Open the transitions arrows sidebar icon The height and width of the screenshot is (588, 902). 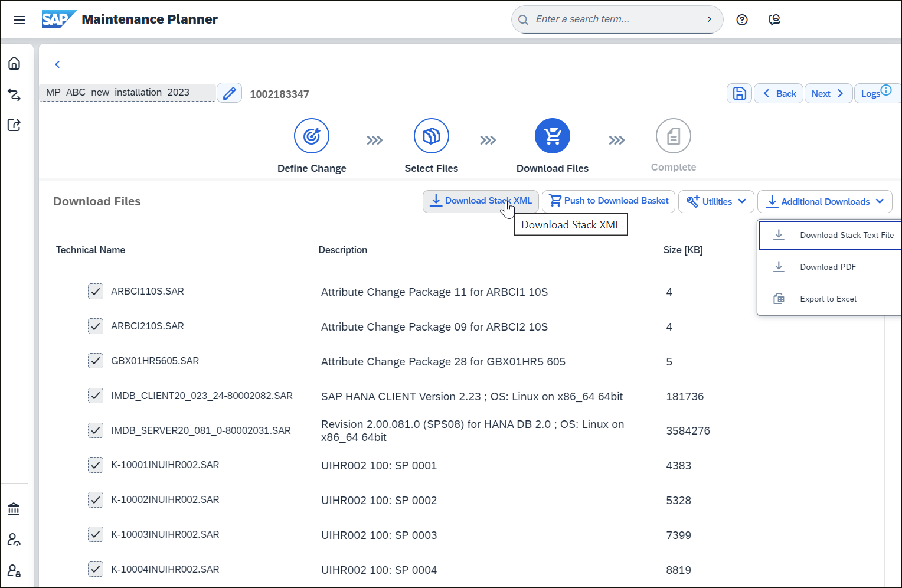[14, 94]
